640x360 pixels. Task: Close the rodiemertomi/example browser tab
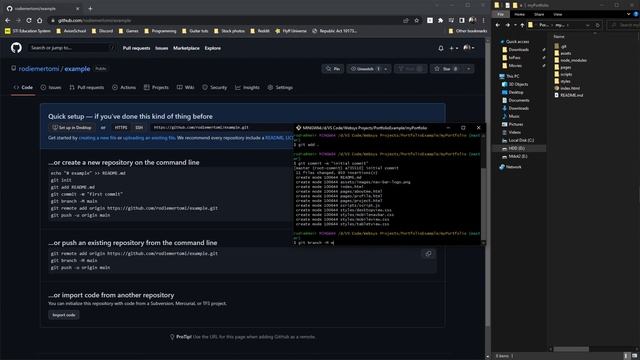tap(78, 8)
